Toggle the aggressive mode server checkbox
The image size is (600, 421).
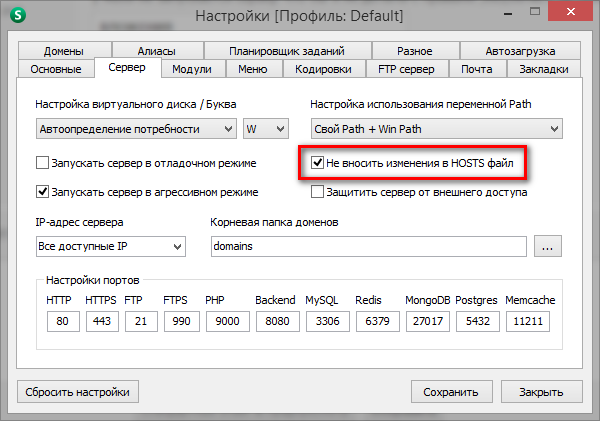click(x=43, y=191)
